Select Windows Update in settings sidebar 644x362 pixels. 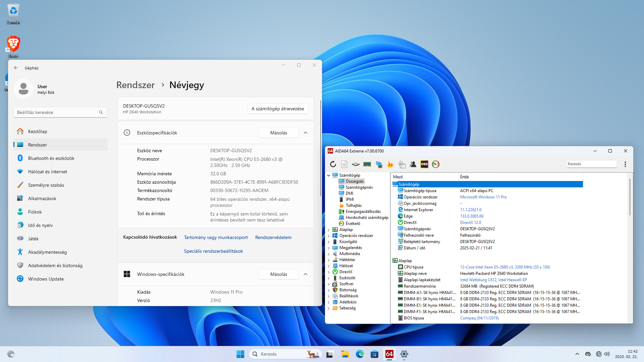[46, 279]
